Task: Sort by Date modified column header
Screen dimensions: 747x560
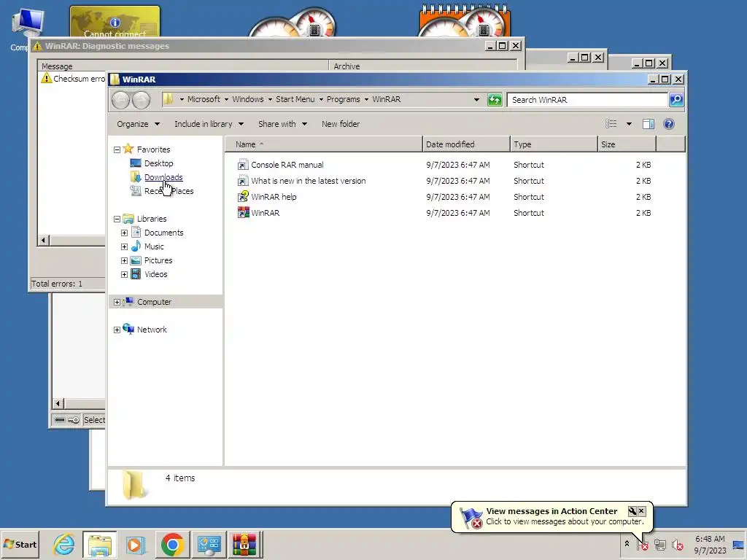Action: click(x=466, y=144)
